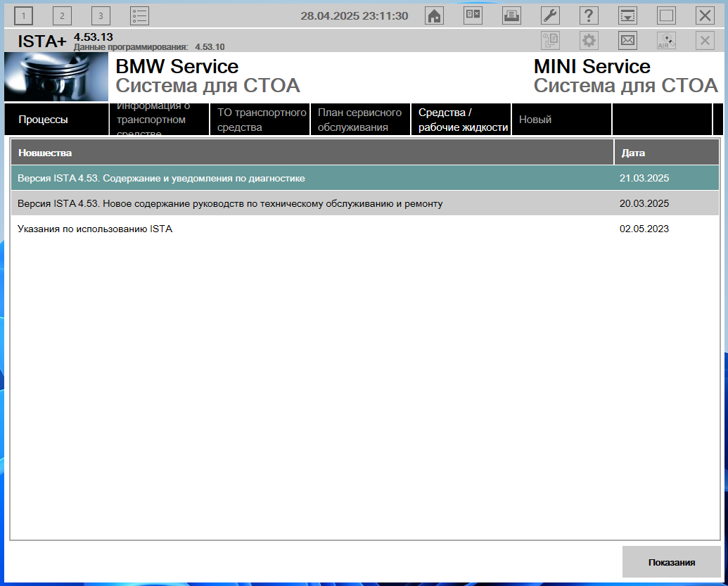Viewport: 728px width, 586px height.
Task: Click the Показания button
Action: [671, 562]
